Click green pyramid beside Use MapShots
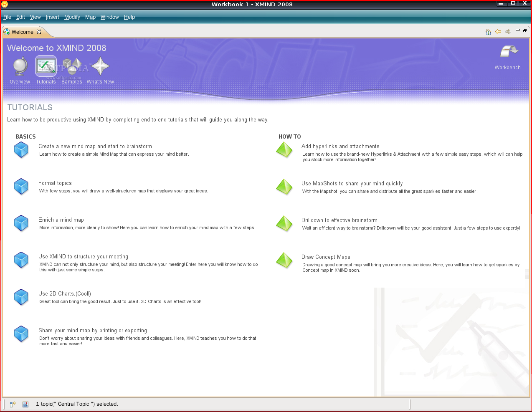This screenshot has height=412, width=532. click(x=284, y=187)
